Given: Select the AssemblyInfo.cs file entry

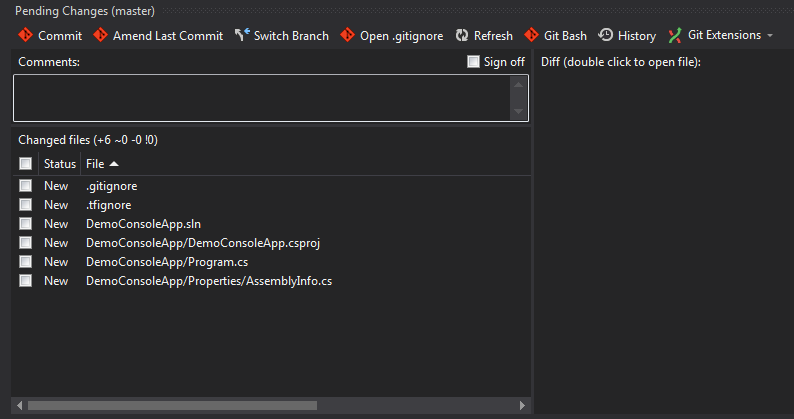Looking at the screenshot, I should pyautogui.click(x=208, y=281).
